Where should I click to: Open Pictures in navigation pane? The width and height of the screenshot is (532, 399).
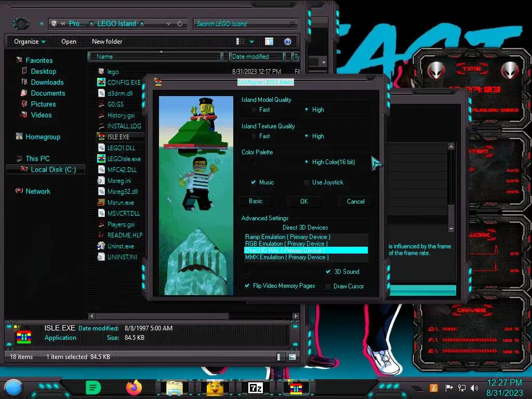pos(43,104)
